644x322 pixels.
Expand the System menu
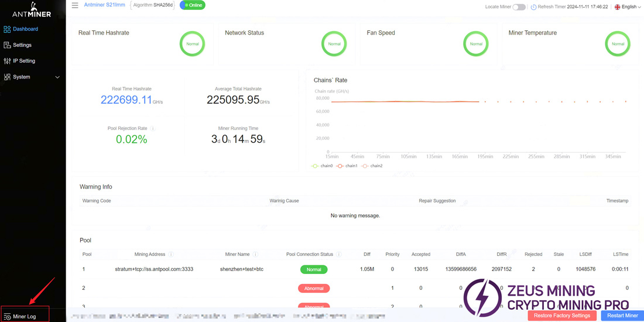tap(32, 77)
